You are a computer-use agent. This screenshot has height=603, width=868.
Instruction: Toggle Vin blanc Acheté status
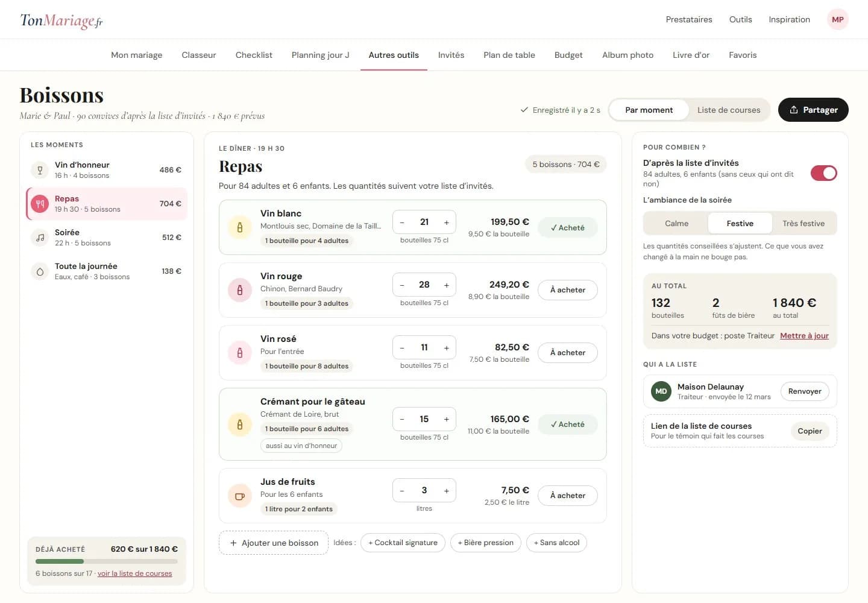tap(567, 227)
